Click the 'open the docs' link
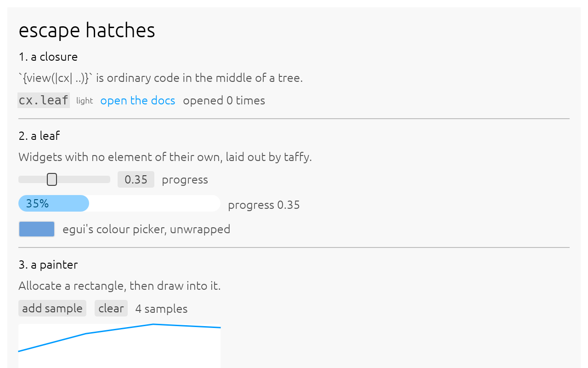The width and height of the screenshot is (588, 368). tap(138, 100)
